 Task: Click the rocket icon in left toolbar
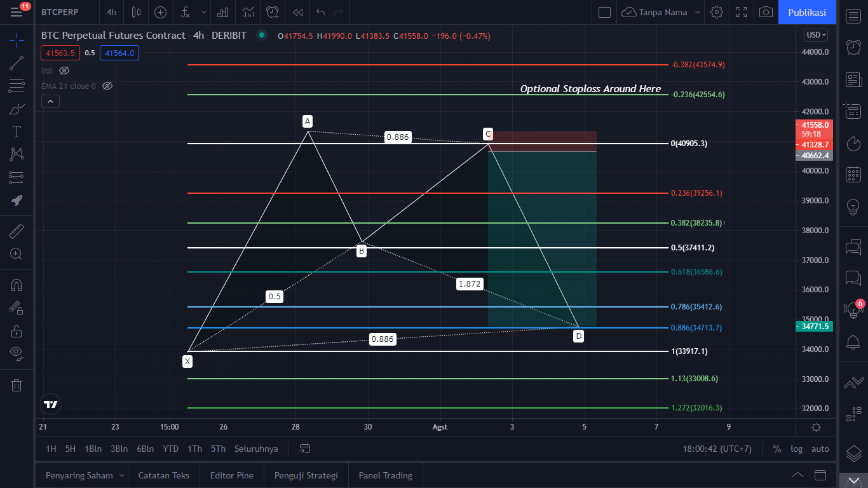(17, 200)
